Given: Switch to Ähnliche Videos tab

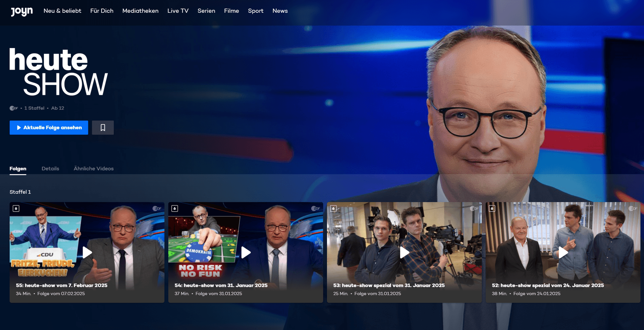Looking at the screenshot, I should tap(94, 169).
